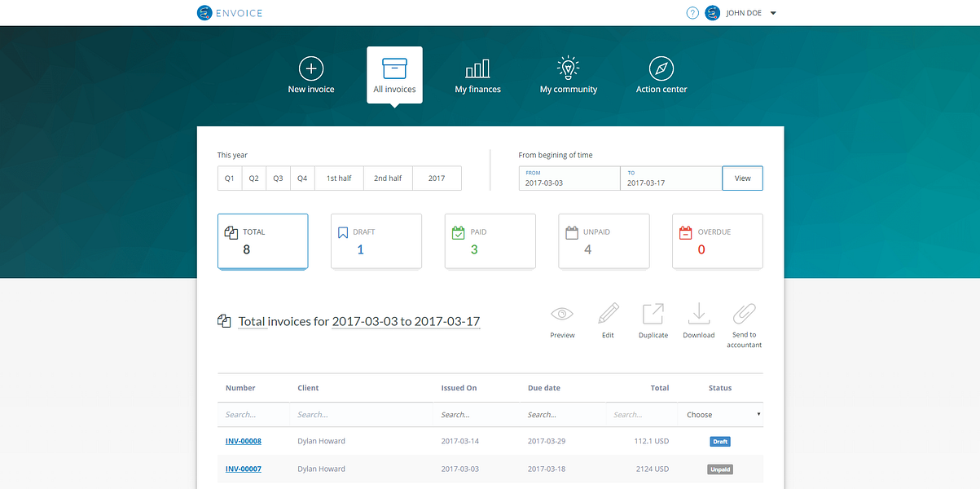
Task: Select the 1st half period tab
Action: click(339, 178)
